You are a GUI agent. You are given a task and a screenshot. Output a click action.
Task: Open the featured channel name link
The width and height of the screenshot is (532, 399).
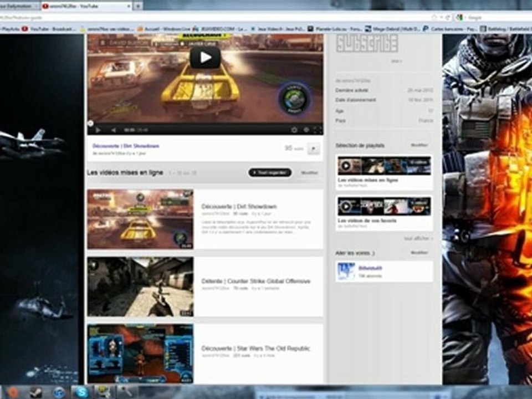click(x=370, y=268)
